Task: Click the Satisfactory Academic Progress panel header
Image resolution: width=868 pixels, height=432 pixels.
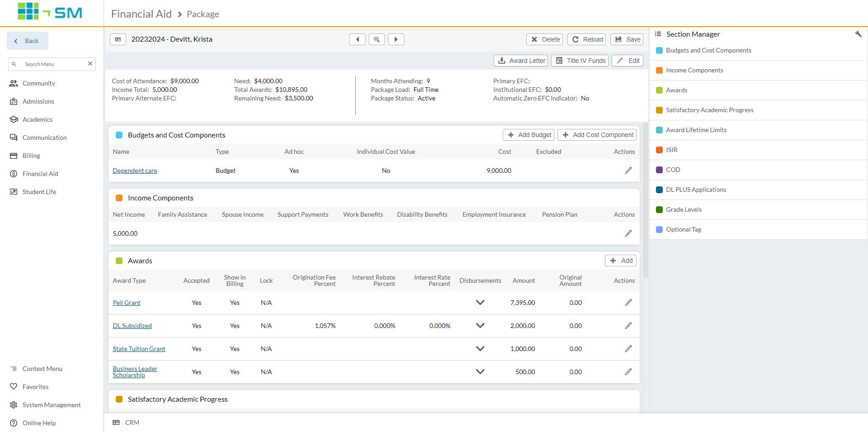Action: tap(374, 399)
